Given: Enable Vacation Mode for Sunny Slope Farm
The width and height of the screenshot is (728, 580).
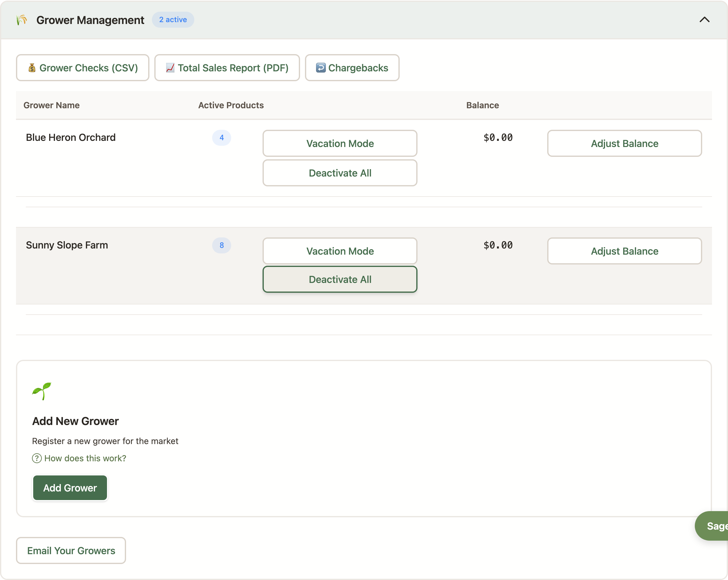Looking at the screenshot, I should (340, 251).
